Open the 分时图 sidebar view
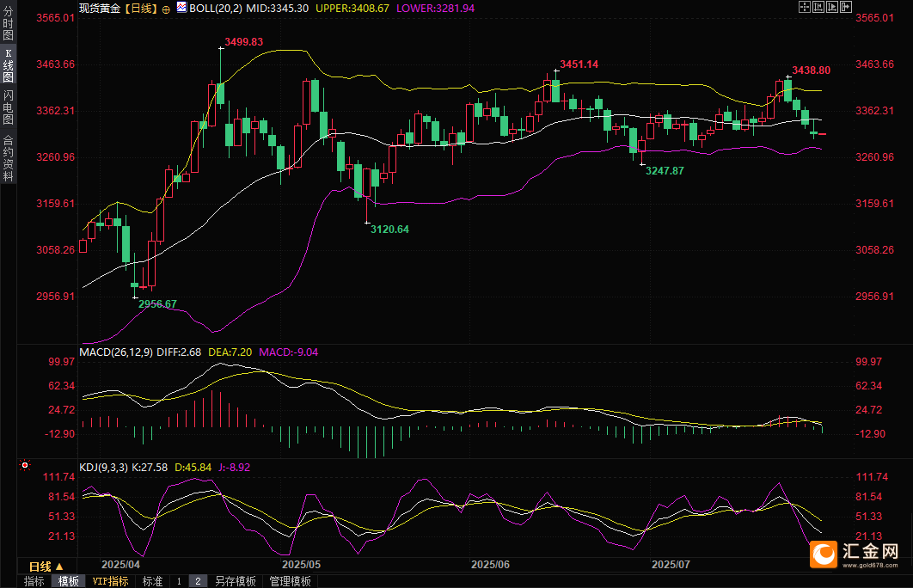The width and height of the screenshot is (913, 588). click(8, 23)
